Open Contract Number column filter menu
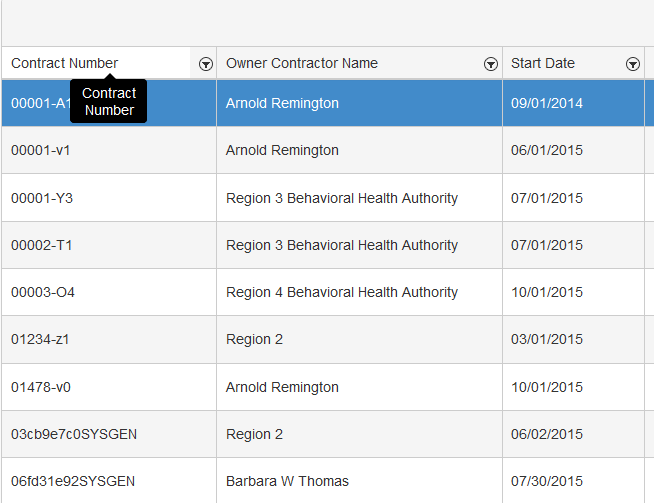 click(x=205, y=64)
